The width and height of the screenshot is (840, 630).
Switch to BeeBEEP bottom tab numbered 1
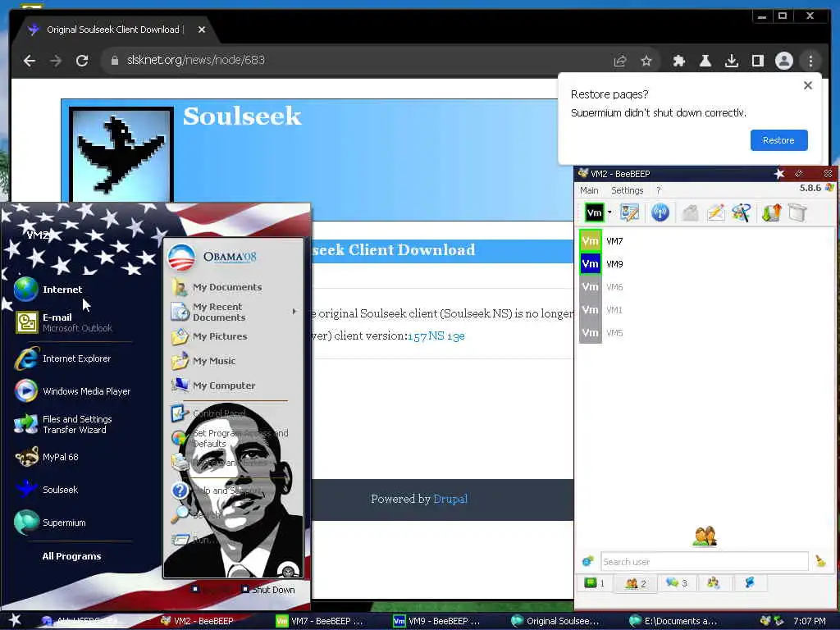tap(594, 583)
